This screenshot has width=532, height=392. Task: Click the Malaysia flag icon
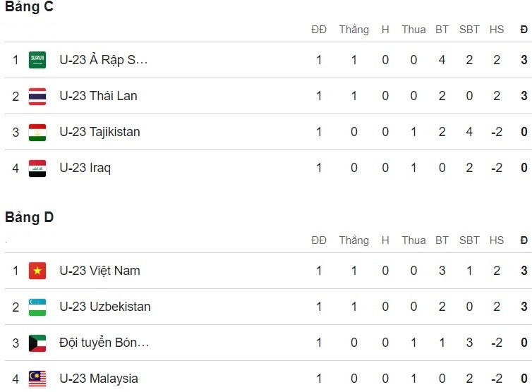[x=37, y=379]
